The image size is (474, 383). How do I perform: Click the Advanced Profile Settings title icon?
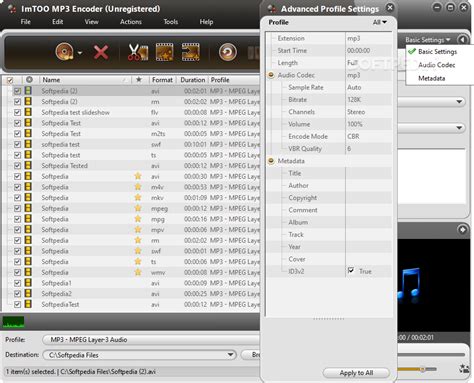pyautogui.click(x=272, y=9)
